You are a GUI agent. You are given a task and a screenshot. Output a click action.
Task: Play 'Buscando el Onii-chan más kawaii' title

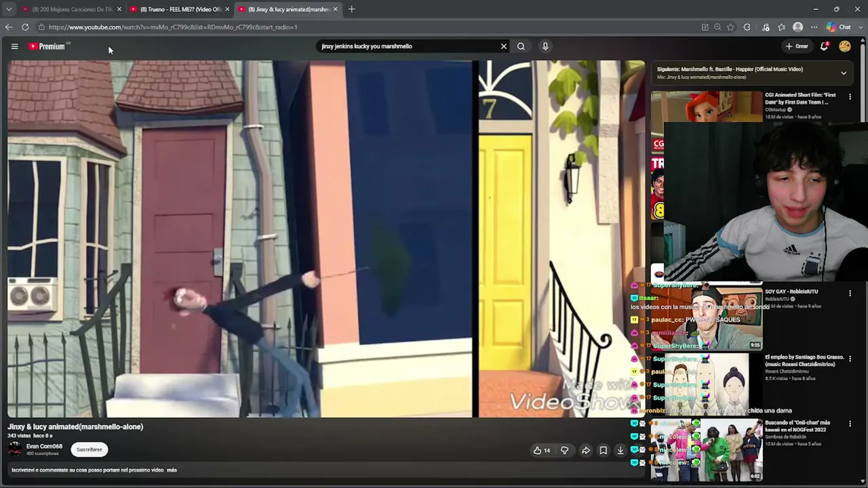point(797,426)
